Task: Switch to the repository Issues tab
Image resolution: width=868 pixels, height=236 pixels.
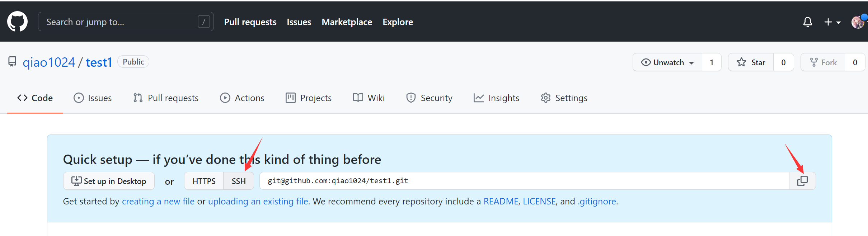Action: coord(93,98)
